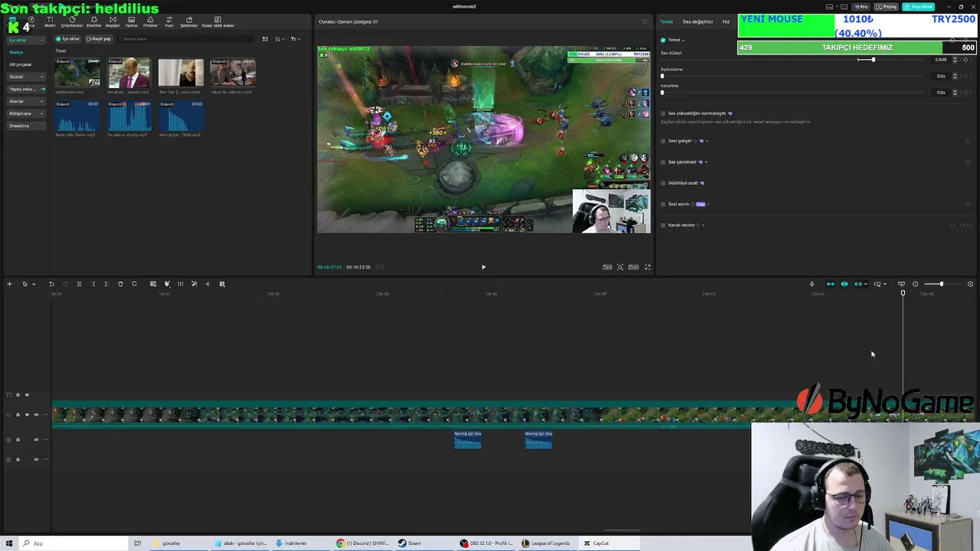Open the Yapay zeka avatar tab
This screenshot has width=980, height=551.
217,21
